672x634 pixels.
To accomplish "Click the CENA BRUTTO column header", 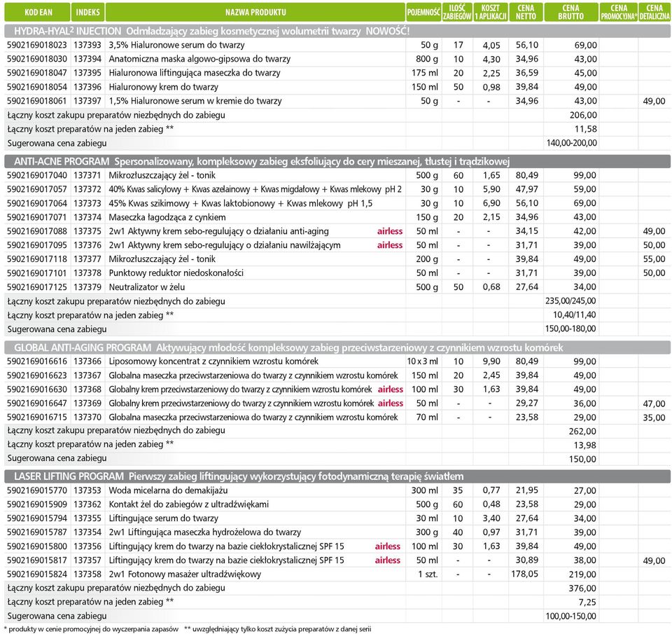I will [x=571, y=13].
